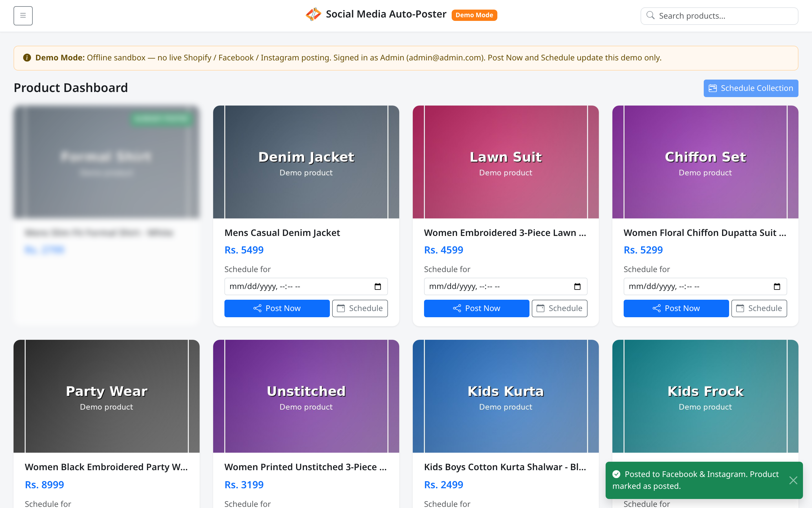Focus the Search products field
812x508 pixels.
tap(719, 16)
